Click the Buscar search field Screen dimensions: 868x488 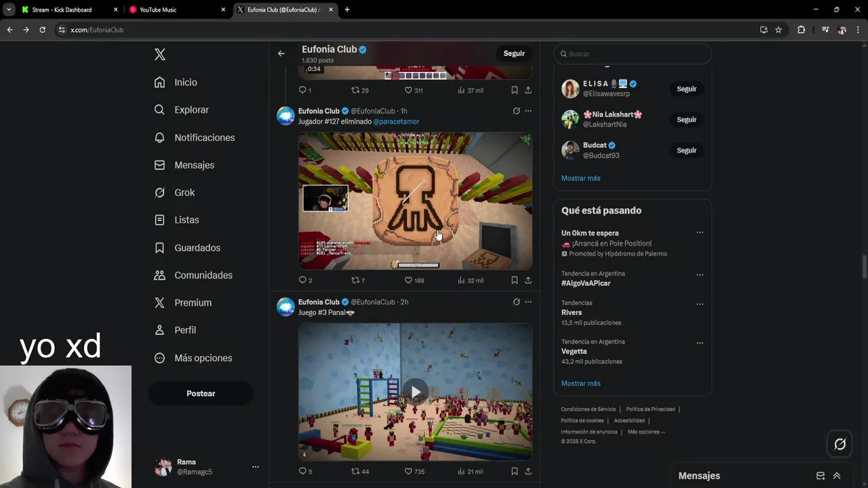633,54
